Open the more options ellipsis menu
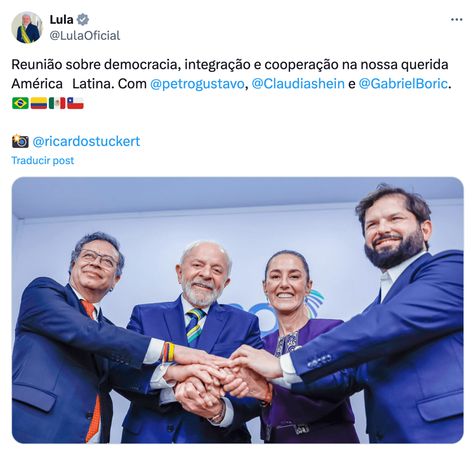This screenshot has width=476, height=451. click(x=456, y=20)
